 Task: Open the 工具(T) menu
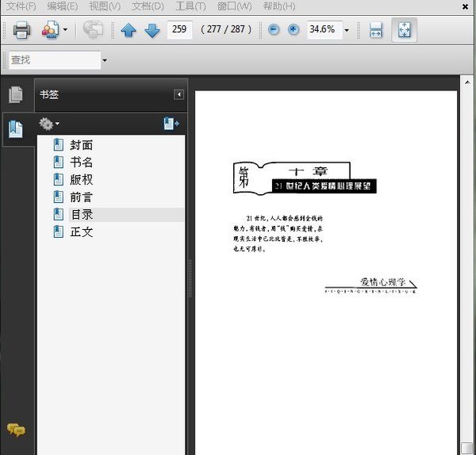pyautogui.click(x=190, y=6)
